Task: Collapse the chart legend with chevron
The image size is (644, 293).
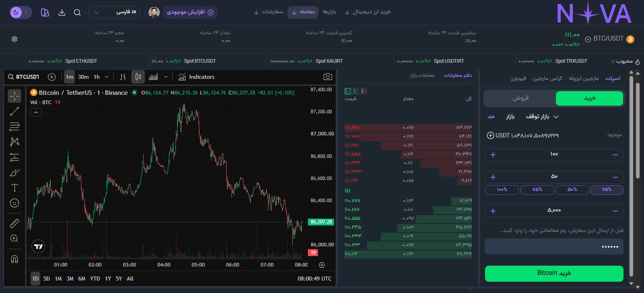Action: (x=36, y=113)
